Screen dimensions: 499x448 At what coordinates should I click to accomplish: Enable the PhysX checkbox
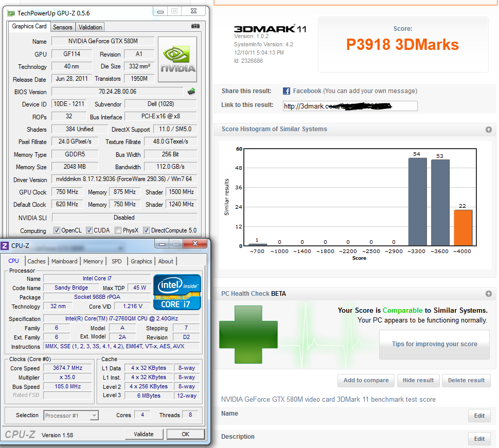(x=118, y=230)
